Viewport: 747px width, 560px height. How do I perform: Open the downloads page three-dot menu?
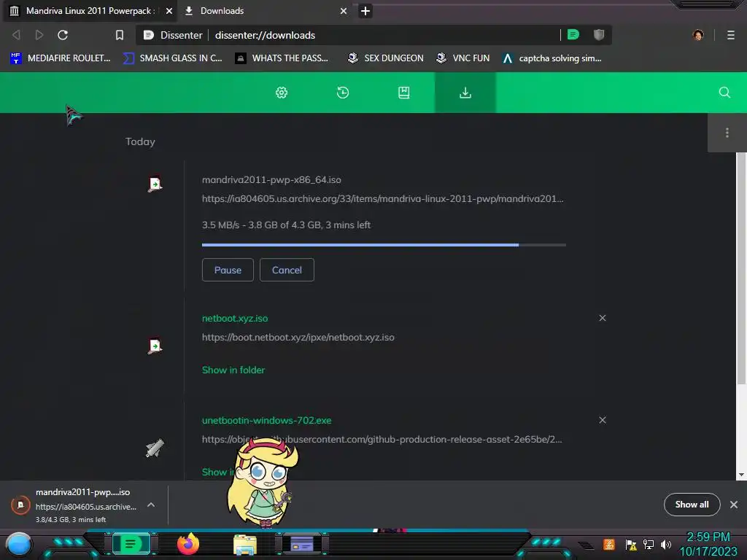click(727, 133)
